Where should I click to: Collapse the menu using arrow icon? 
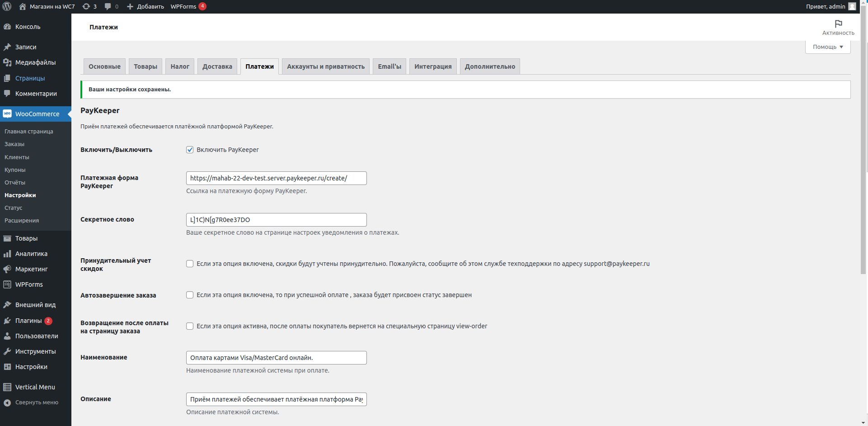[7, 402]
